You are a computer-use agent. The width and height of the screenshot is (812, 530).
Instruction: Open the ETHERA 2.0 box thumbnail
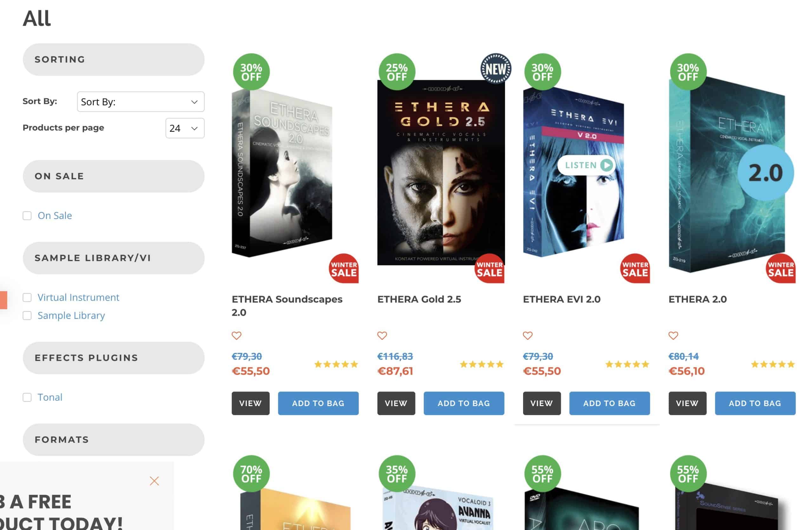pyautogui.click(x=730, y=174)
